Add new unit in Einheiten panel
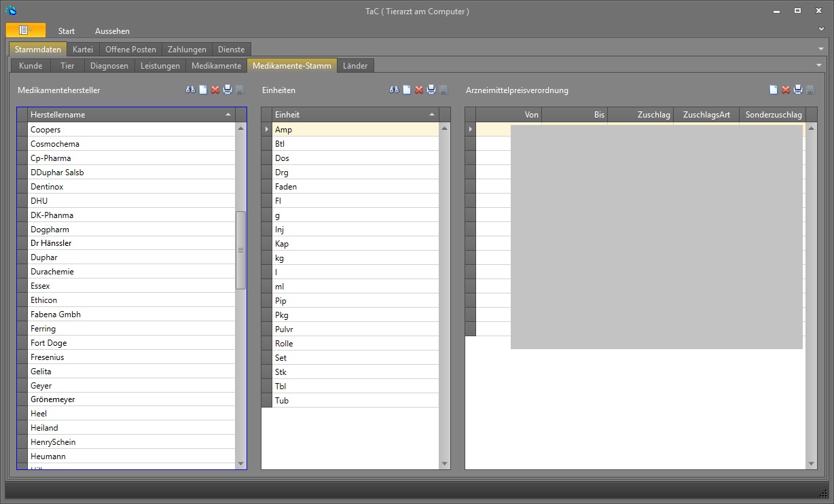 pos(407,90)
